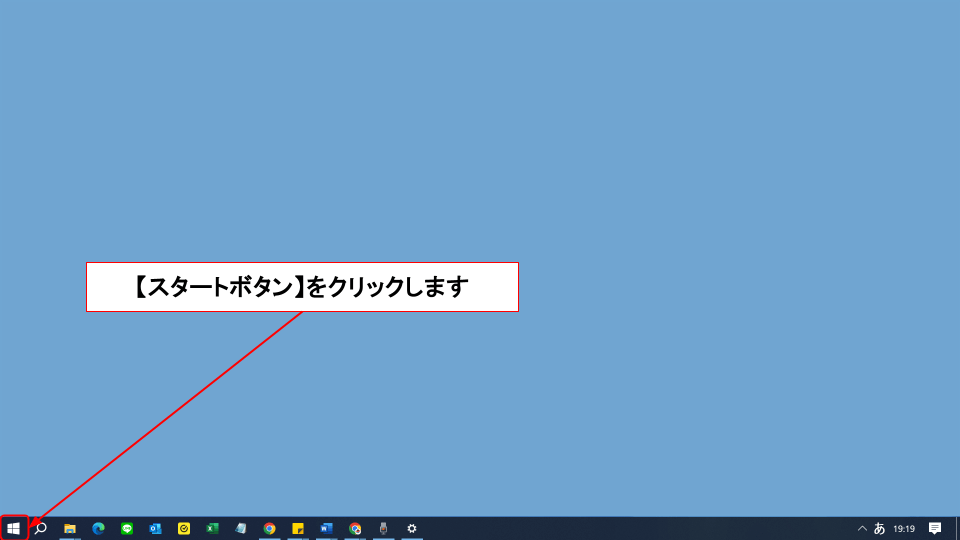Launch Word from the taskbar

[326, 528]
